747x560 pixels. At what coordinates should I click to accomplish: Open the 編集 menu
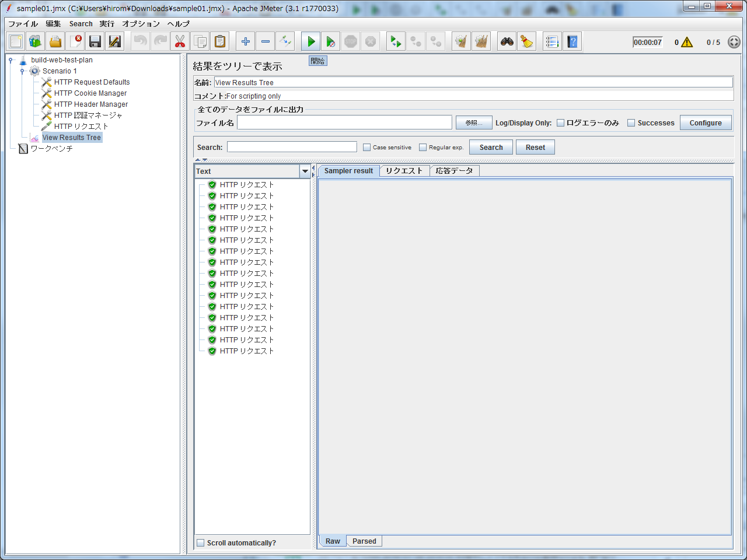pos(54,24)
